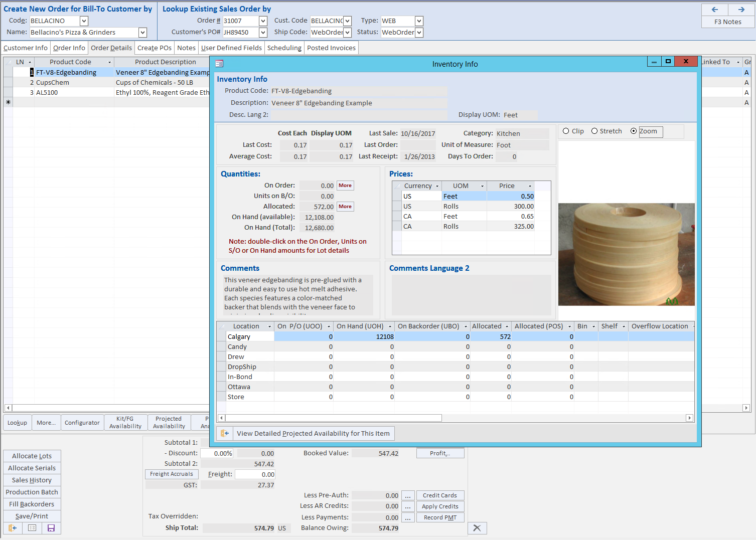This screenshot has width=756, height=541.
Task: Click the ellipsis icon beside Less Pre-Auth
Action: click(408, 495)
